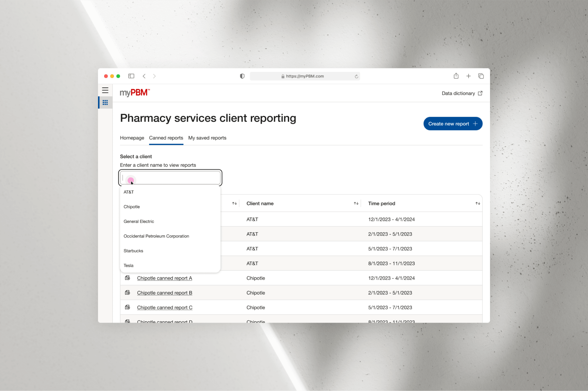Show browser tab overview icon
This screenshot has width=588, height=391.
(481, 76)
